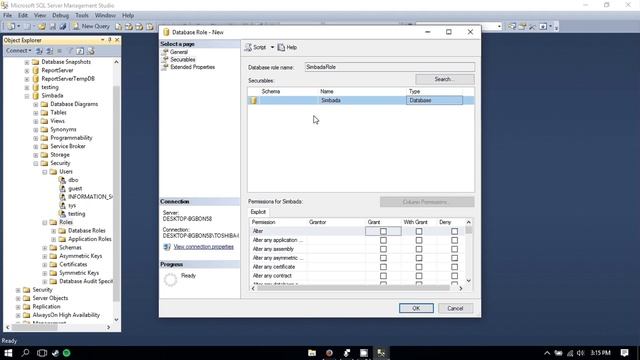Click Disconnect icon in Object Explorer toolbar
The image size is (640, 360).
[x=49, y=51]
